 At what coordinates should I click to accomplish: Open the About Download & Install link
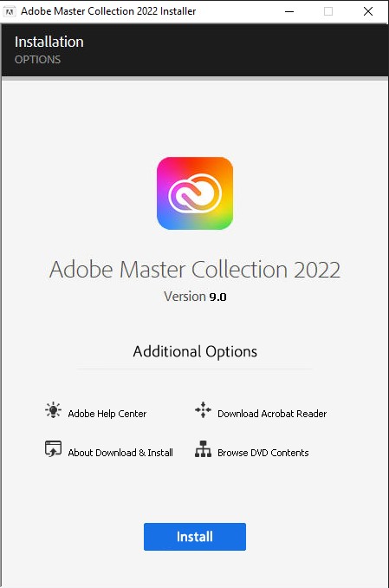point(120,453)
